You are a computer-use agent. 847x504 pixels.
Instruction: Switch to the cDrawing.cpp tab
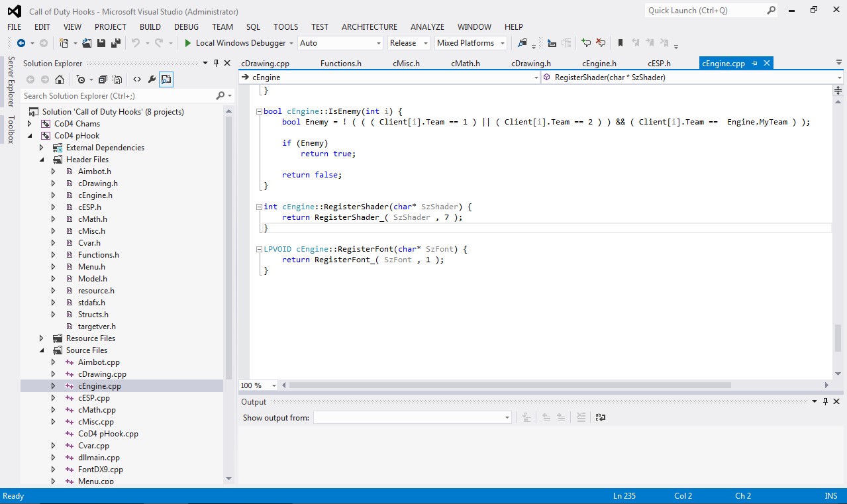tap(265, 64)
